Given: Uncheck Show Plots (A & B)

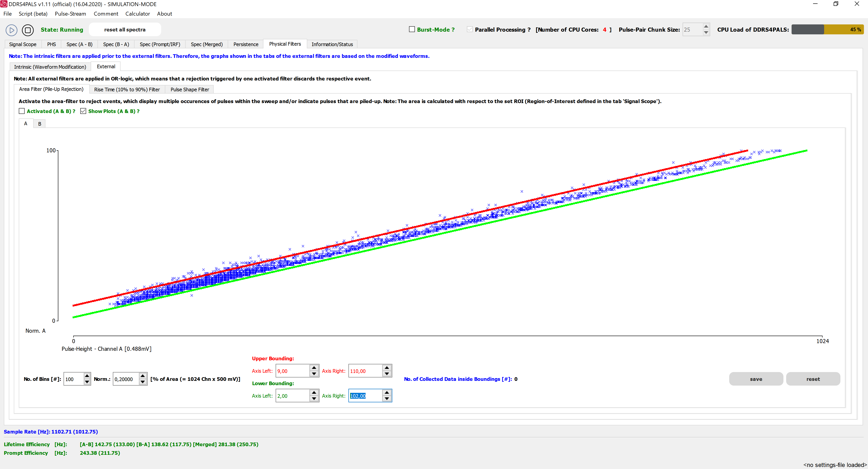Looking at the screenshot, I should pyautogui.click(x=83, y=111).
